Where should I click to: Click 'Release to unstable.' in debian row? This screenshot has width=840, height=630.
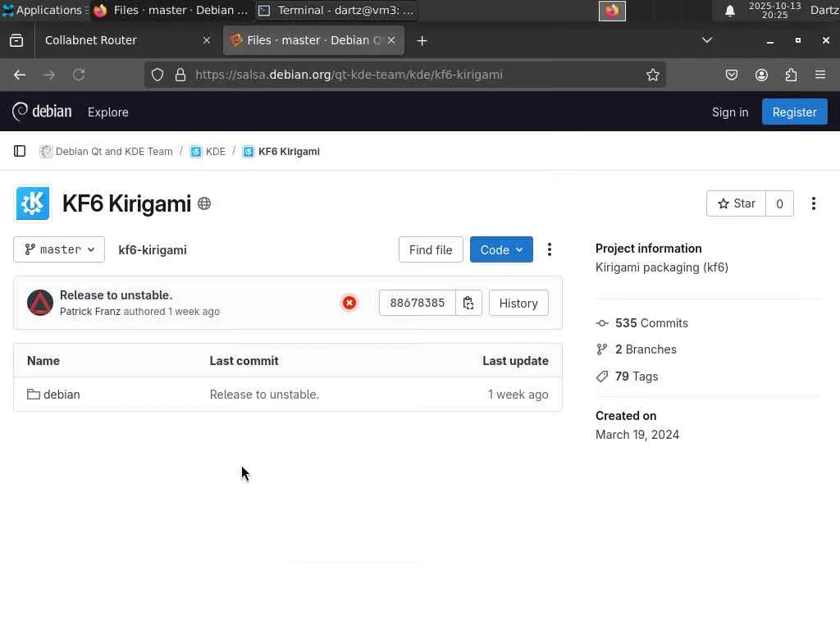pos(265,395)
